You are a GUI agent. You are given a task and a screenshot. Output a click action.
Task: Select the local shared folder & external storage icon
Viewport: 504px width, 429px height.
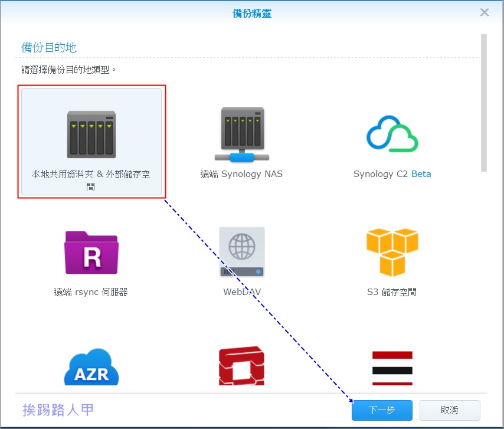tap(91, 135)
